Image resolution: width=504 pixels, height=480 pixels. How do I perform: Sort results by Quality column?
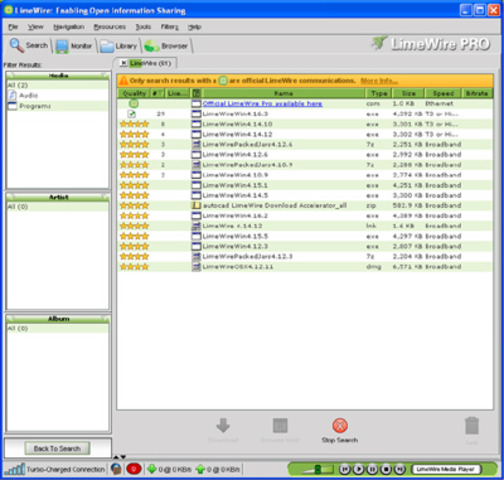tap(134, 93)
